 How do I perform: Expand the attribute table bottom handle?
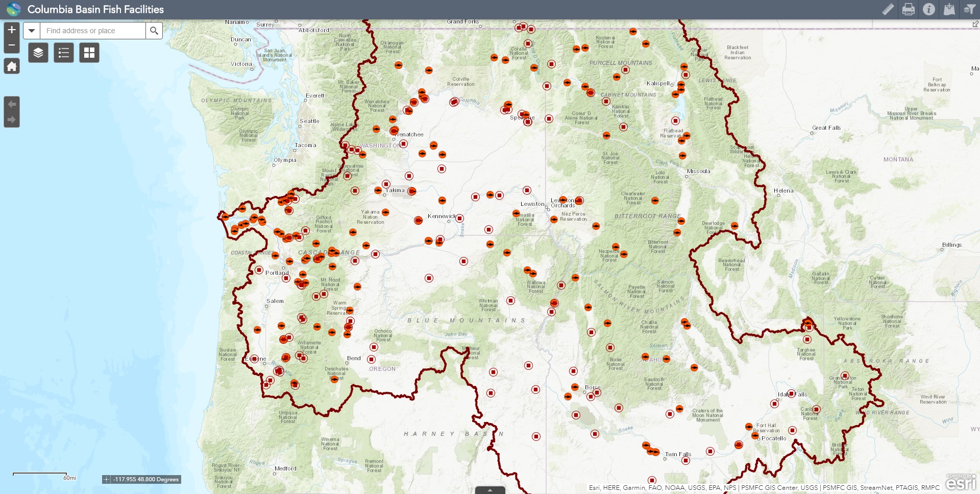(x=490, y=490)
